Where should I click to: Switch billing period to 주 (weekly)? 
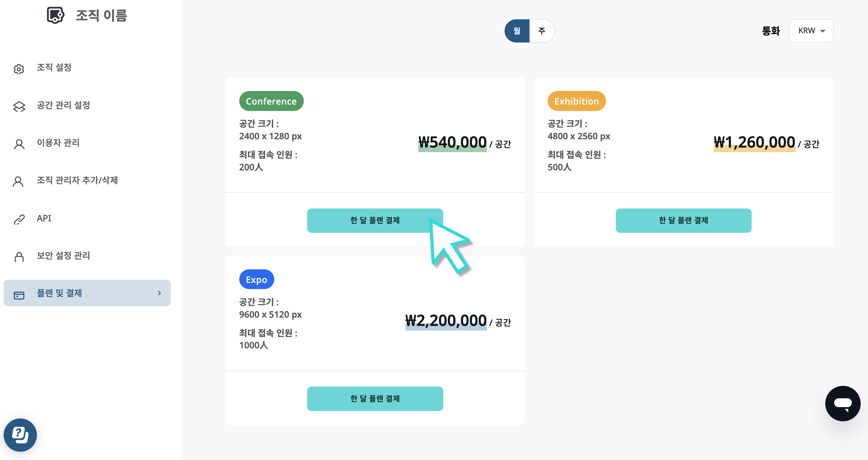click(x=542, y=31)
